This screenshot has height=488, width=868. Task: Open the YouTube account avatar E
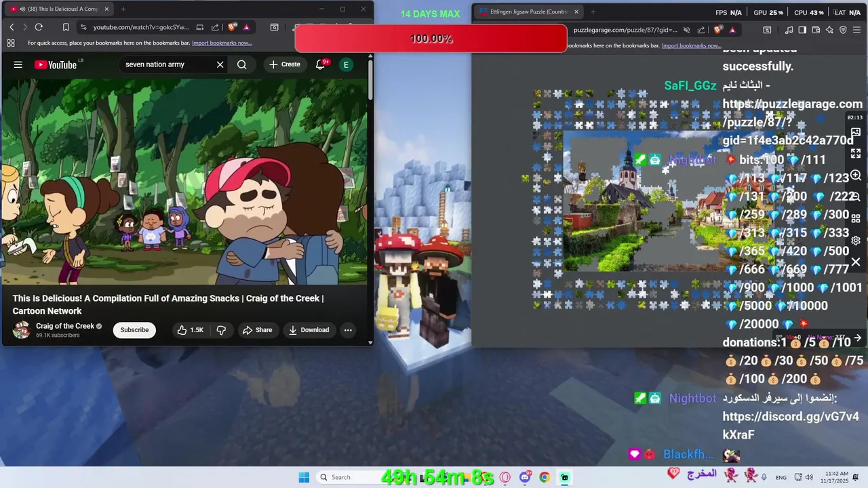(x=346, y=64)
